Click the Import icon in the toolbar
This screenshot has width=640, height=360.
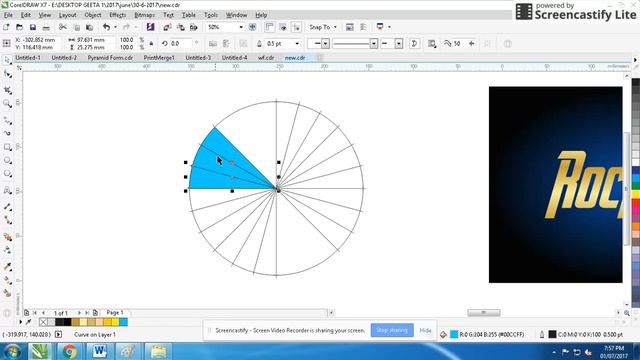click(167, 27)
